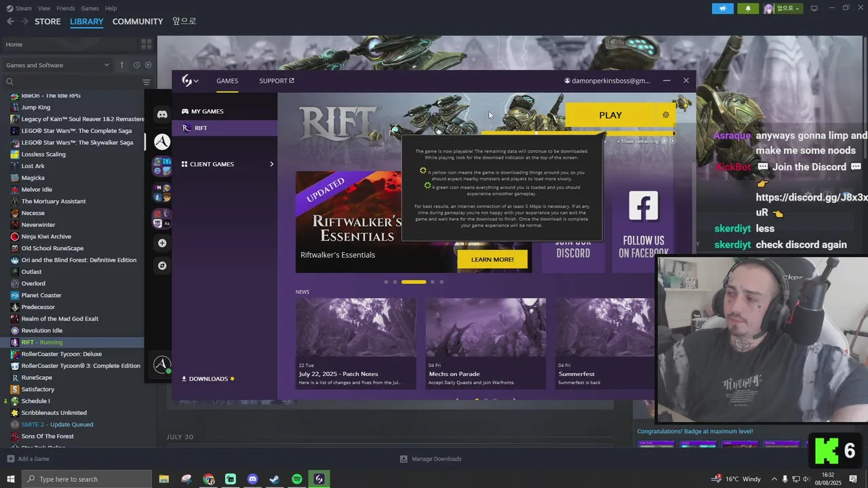This screenshot has width=868, height=488.
Task: Click the PLAY button for RIFT
Action: 610,115
